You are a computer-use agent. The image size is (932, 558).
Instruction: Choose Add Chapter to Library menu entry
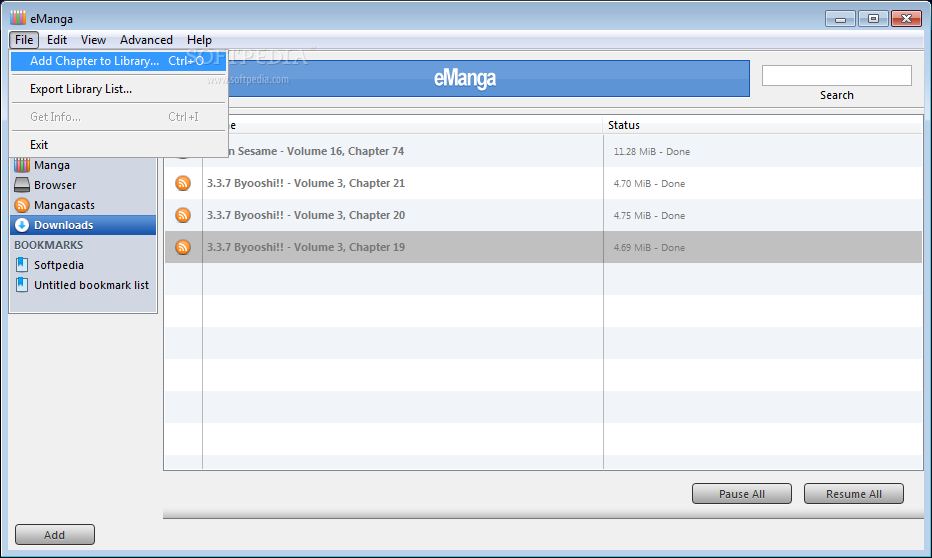point(118,61)
